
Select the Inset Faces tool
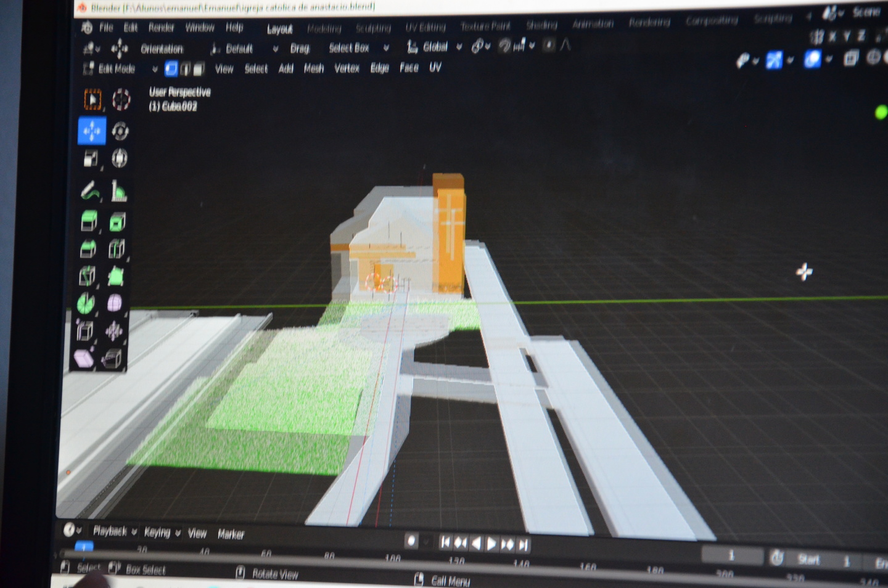click(x=117, y=221)
